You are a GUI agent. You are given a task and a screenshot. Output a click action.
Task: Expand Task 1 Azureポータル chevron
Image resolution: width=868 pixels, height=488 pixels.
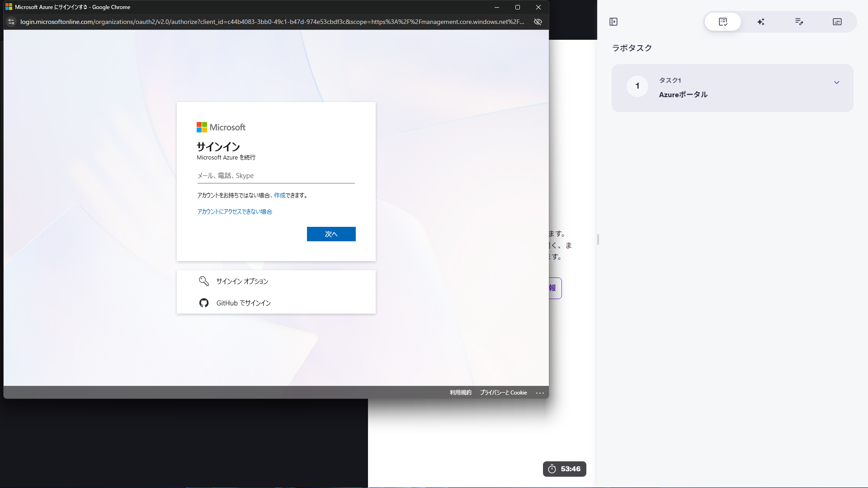tap(837, 82)
